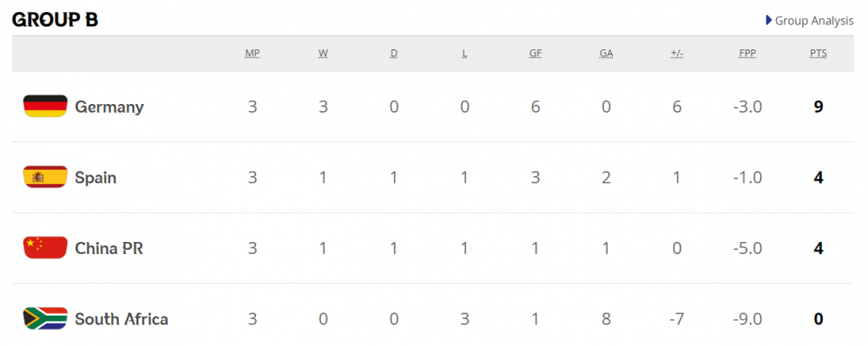Click the South Africa flag icon
The width and height of the screenshot is (868, 346).
point(45,318)
